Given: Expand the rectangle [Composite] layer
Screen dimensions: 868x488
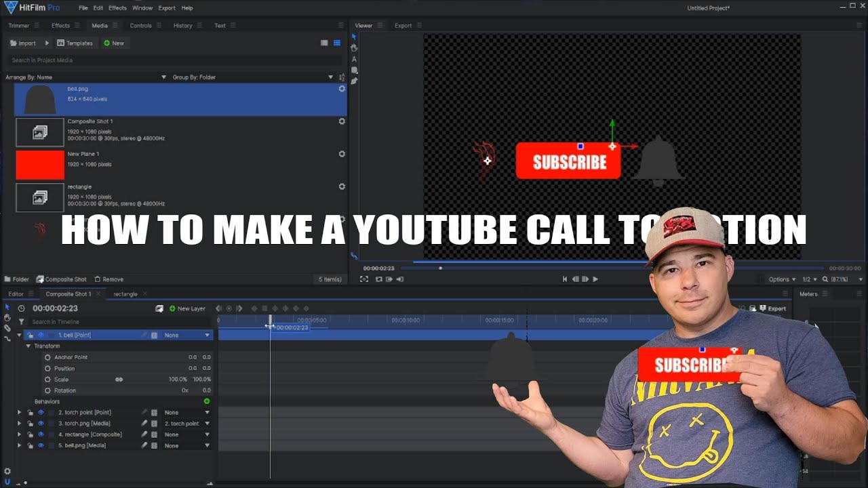Looking at the screenshot, I should tap(19, 434).
